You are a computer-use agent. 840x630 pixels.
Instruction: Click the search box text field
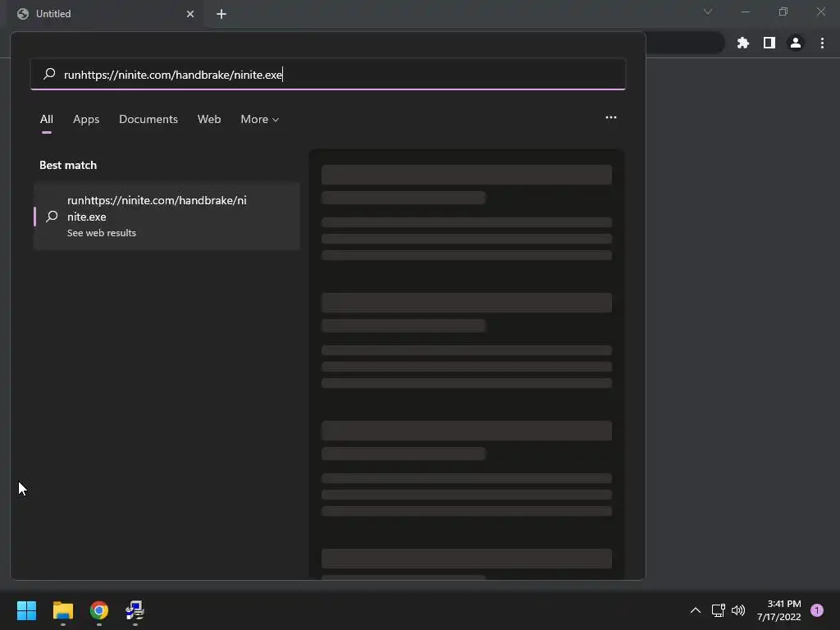328,74
